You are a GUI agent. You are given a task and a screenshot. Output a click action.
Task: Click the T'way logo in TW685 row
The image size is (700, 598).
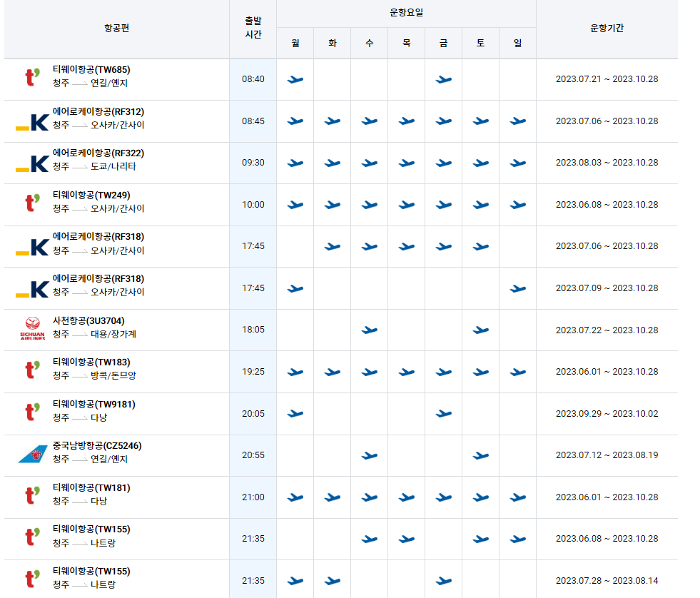33,77
